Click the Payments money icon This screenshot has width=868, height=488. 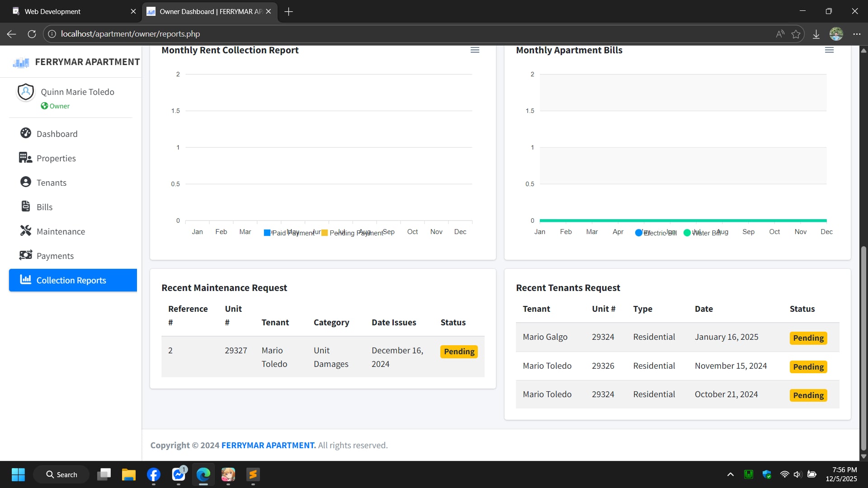[x=26, y=255]
